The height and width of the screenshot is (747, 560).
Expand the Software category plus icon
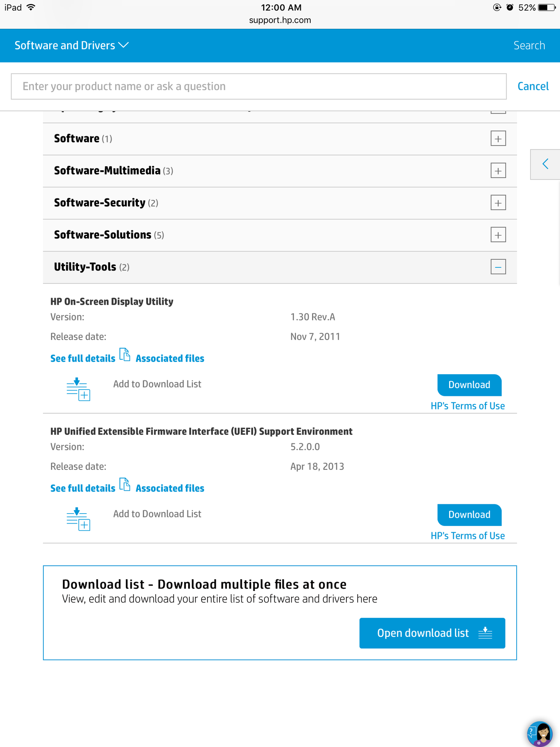[498, 139]
